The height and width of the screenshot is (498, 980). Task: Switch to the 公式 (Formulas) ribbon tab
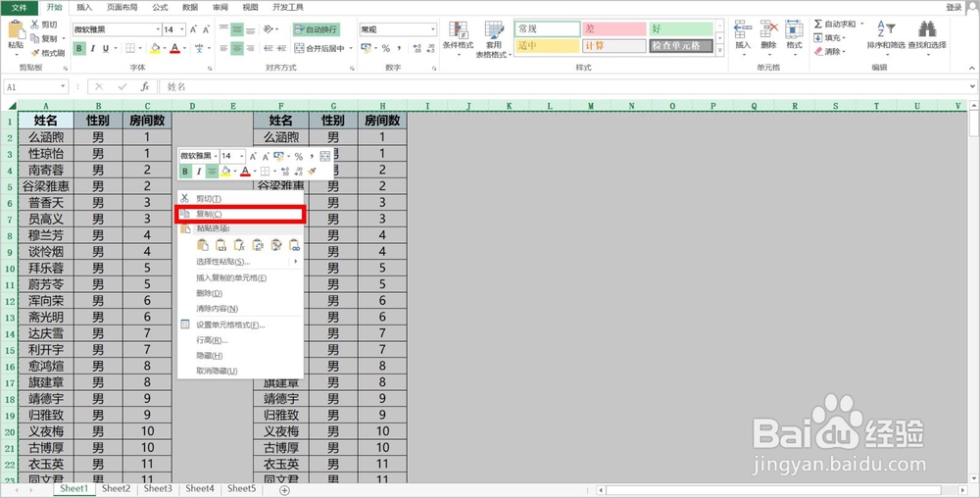point(160,8)
